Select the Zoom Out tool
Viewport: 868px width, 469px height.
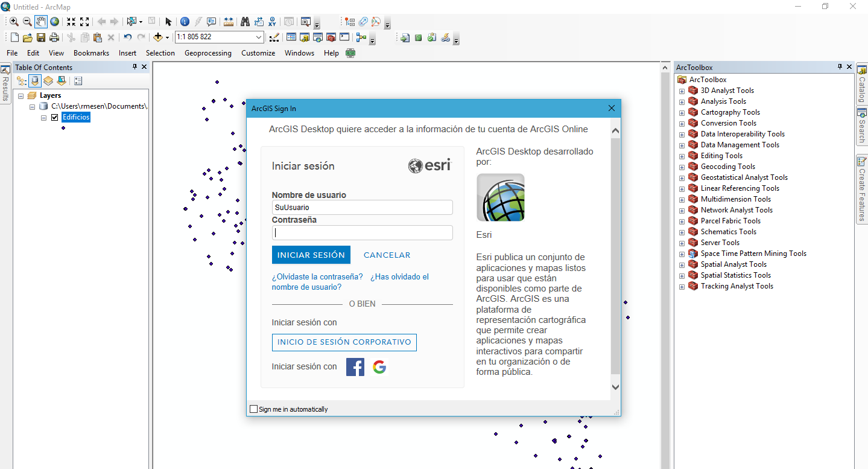27,22
